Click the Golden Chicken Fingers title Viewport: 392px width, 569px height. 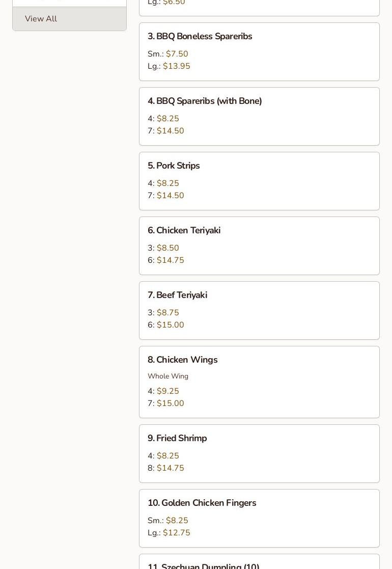(x=202, y=503)
